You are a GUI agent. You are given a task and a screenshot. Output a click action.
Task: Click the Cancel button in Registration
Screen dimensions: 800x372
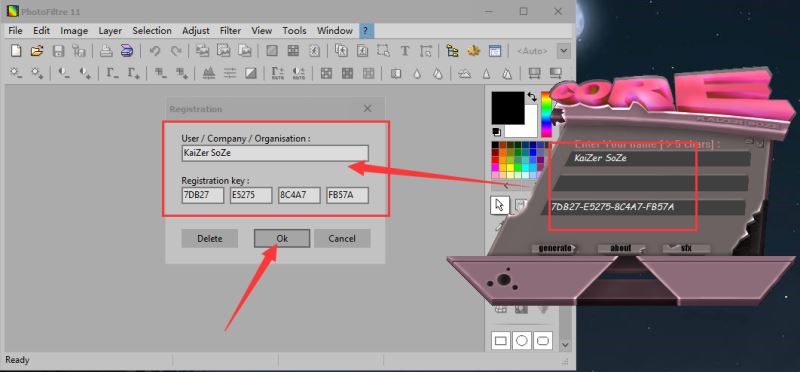pos(342,238)
